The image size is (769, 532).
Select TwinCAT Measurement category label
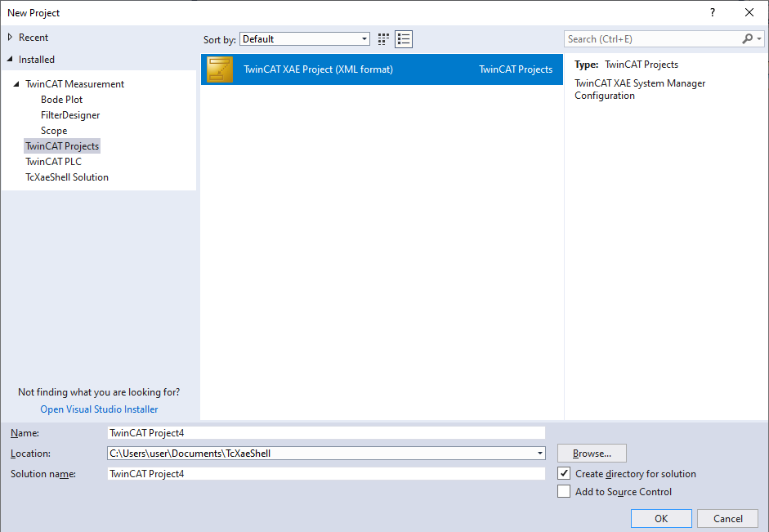coord(75,84)
